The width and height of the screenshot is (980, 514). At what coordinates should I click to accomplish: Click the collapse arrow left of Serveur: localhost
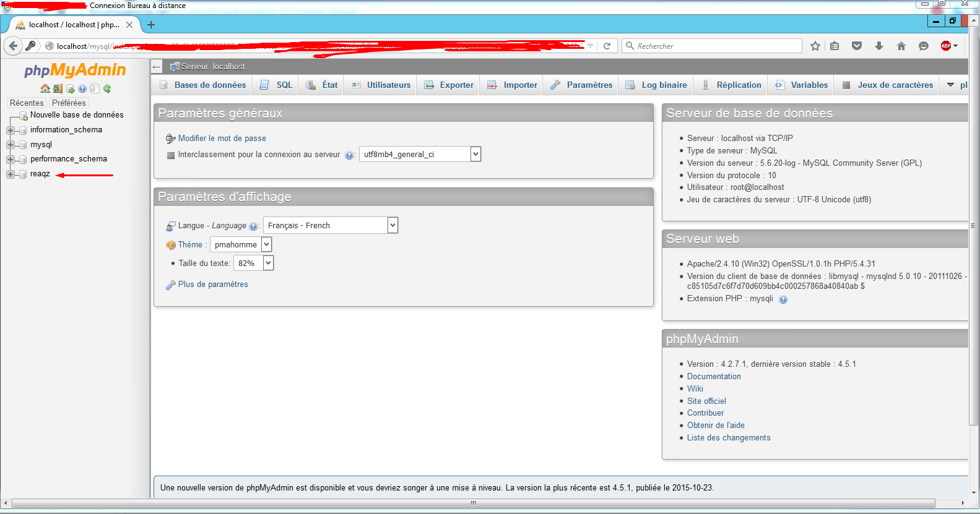tap(157, 67)
